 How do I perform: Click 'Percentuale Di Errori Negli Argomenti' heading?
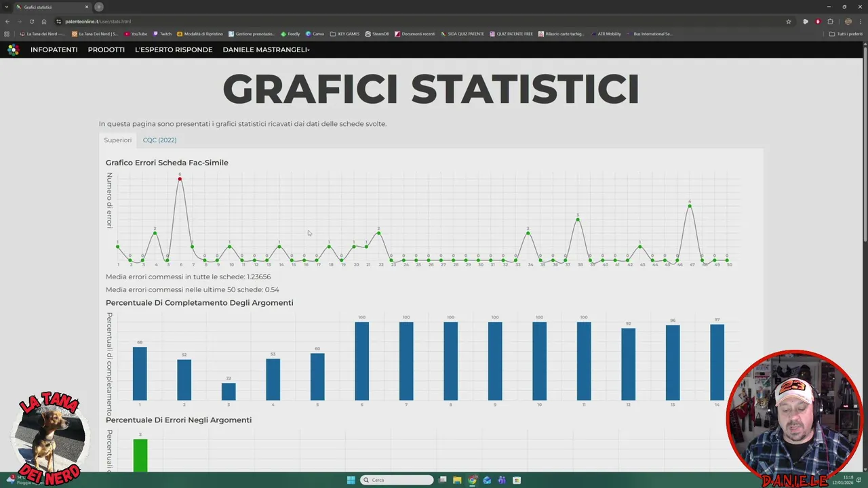(178, 420)
